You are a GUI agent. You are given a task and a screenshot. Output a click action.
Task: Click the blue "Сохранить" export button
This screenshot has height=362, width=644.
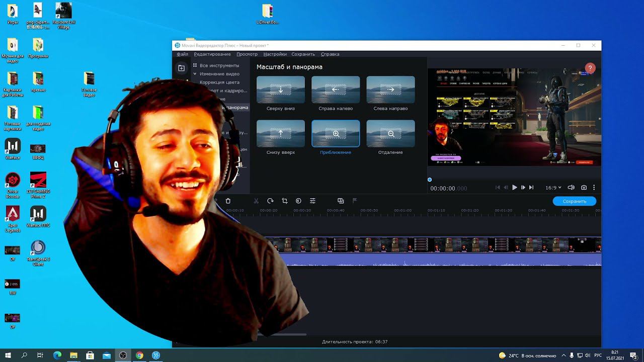[575, 201]
